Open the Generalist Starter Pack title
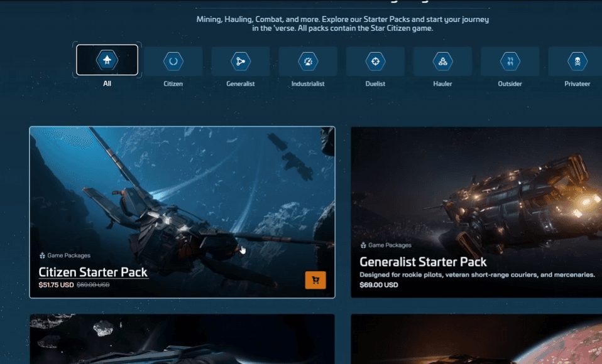The image size is (602, 364). [x=423, y=262]
